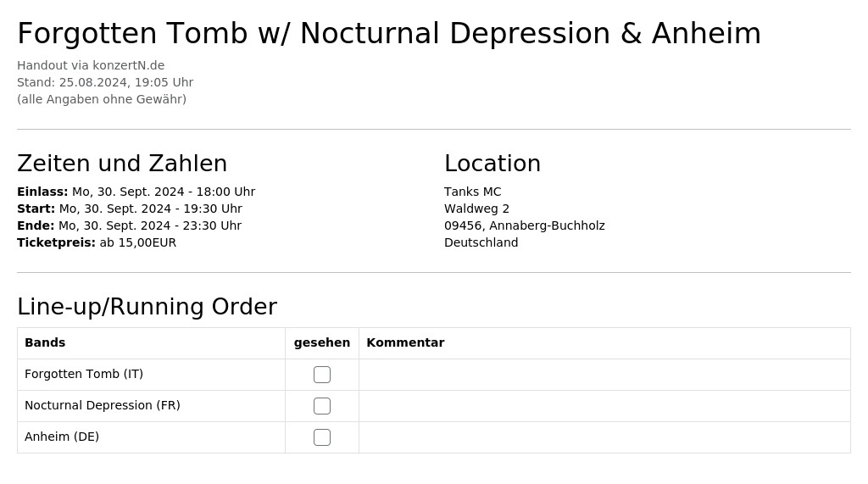Screen dimensions: 868x484
Task: Click the page title Forgotten Tomb heading
Action: (389, 33)
